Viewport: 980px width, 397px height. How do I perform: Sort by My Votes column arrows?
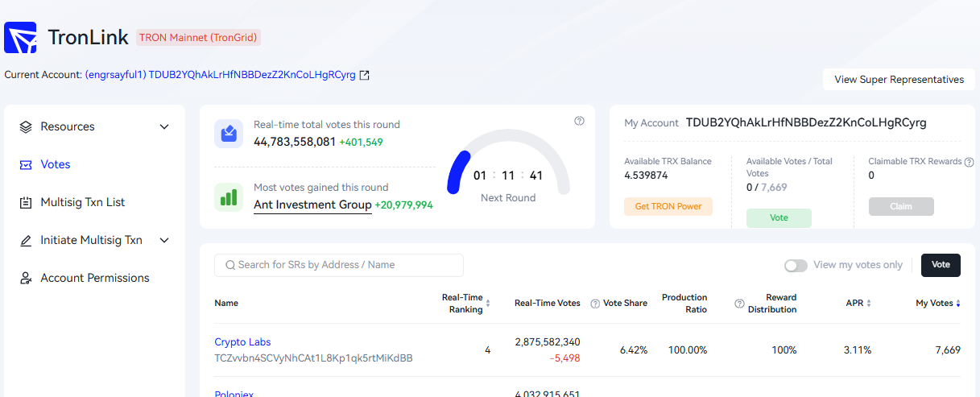pyautogui.click(x=957, y=304)
